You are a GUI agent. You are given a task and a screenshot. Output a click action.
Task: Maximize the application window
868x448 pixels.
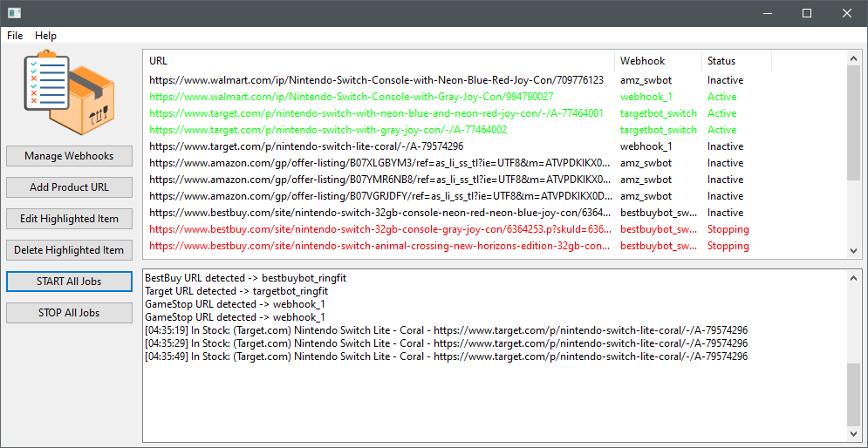[x=807, y=13]
